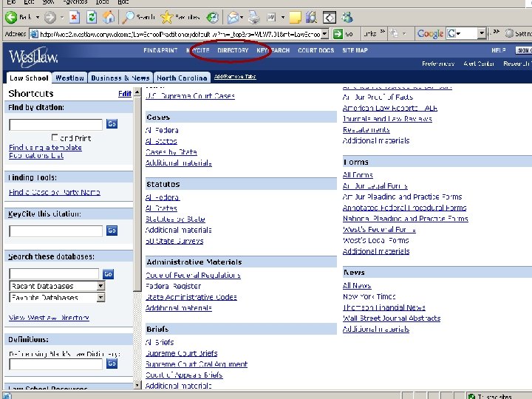532x399 pixels.
Task: Click the yellow note icon in toolbar
Action: pyautogui.click(x=295, y=17)
